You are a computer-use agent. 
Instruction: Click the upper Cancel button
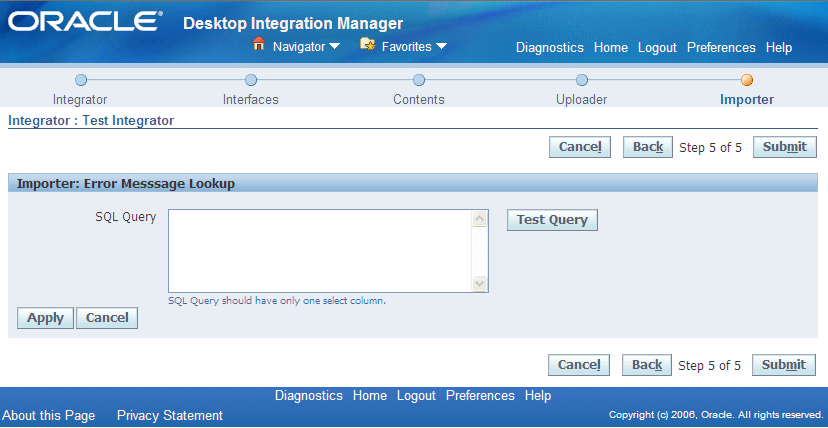580,147
